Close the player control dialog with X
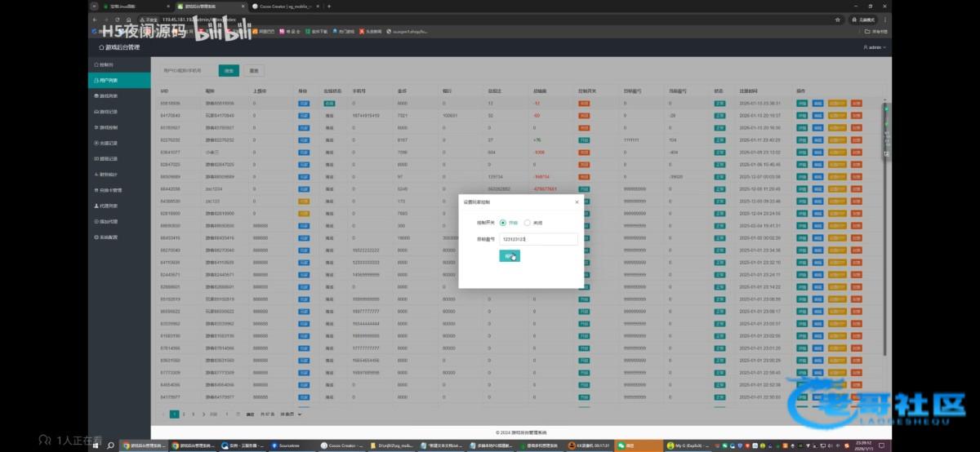Image resolution: width=980 pixels, height=452 pixels. coord(577,201)
